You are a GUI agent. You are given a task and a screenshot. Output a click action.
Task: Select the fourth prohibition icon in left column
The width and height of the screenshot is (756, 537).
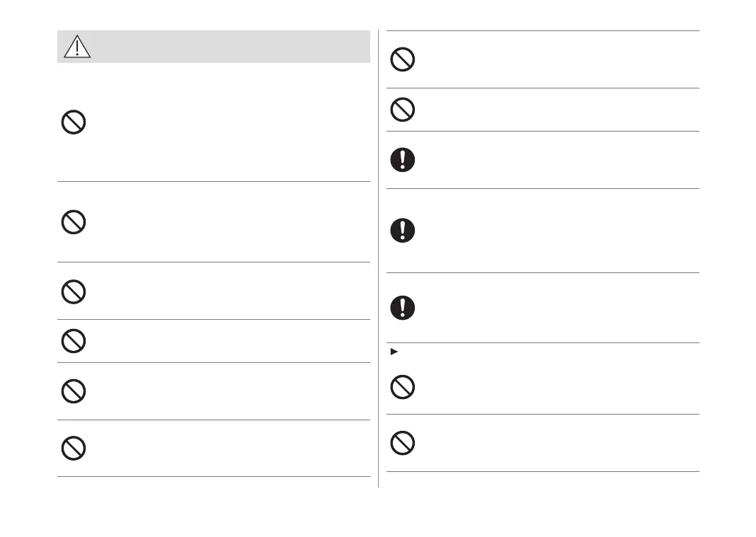(74, 341)
